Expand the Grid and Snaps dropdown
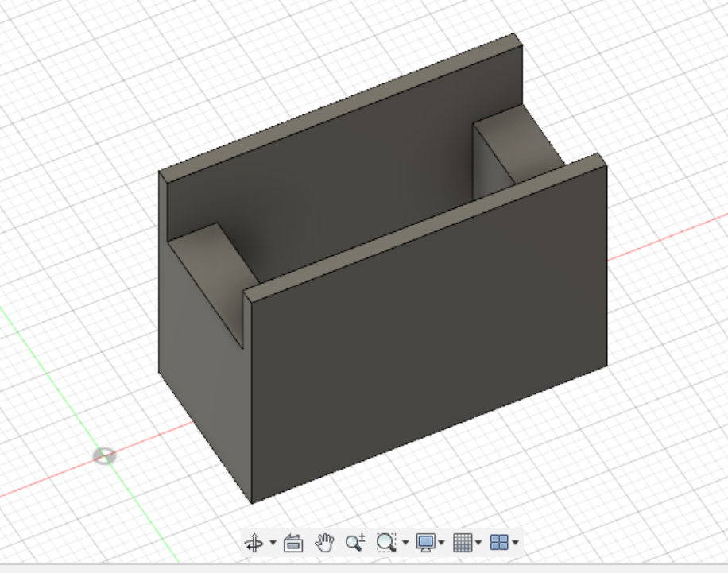728x573 pixels. (478, 544)
